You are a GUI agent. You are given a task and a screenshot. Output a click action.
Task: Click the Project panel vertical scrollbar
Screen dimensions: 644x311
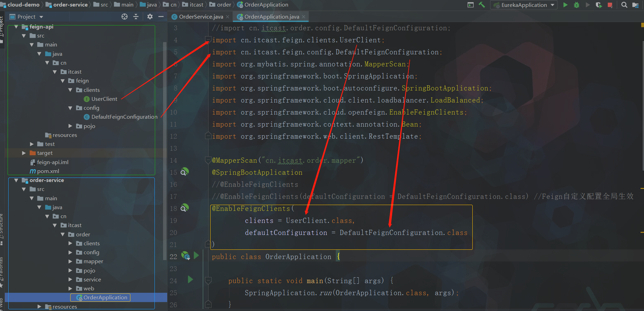tap(165, 151)
